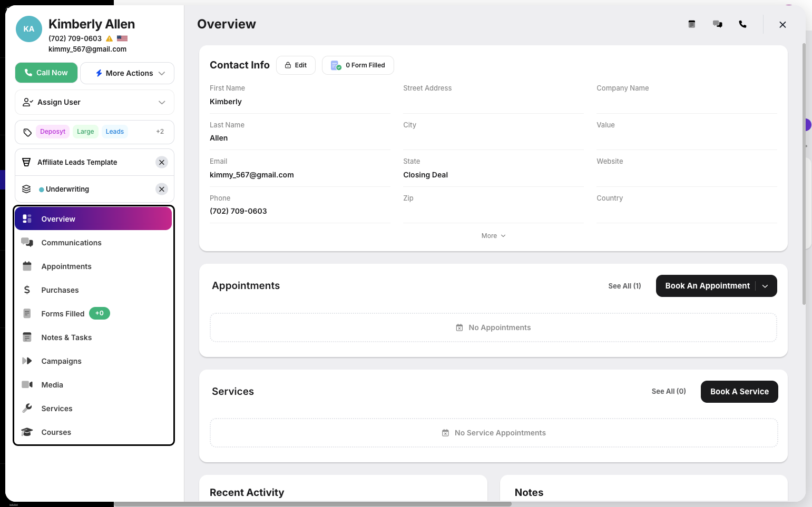Click the notes icon in the top header
812x507 pixels.
[692, 24]
